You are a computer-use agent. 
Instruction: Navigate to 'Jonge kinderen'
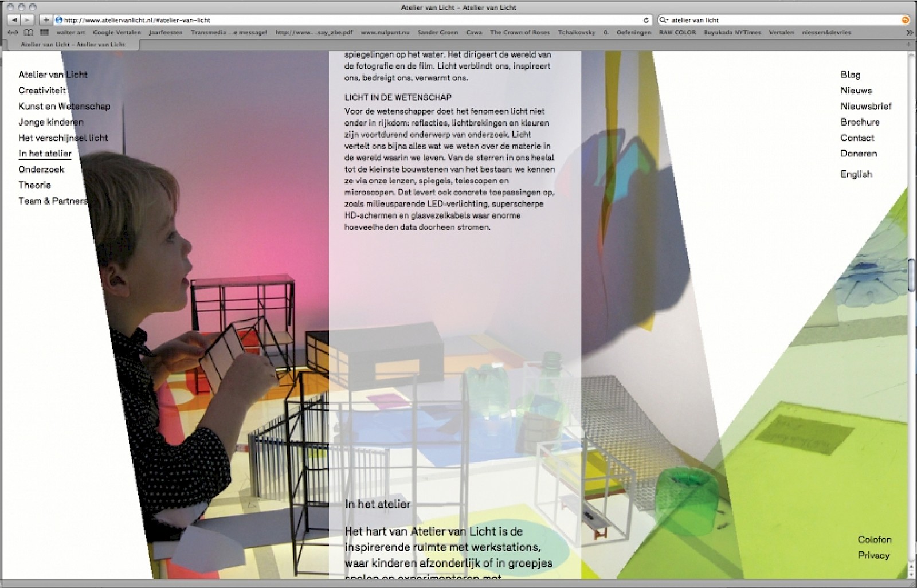point(51,122)
